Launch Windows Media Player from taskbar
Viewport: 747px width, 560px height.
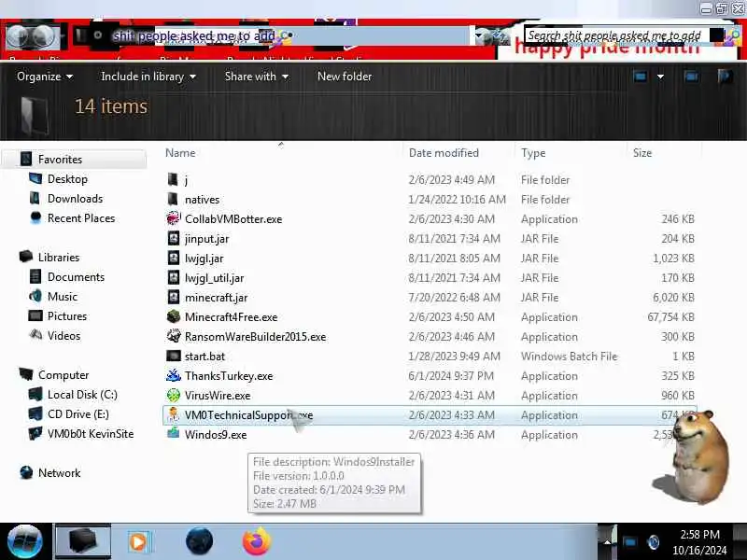[139, 542]
